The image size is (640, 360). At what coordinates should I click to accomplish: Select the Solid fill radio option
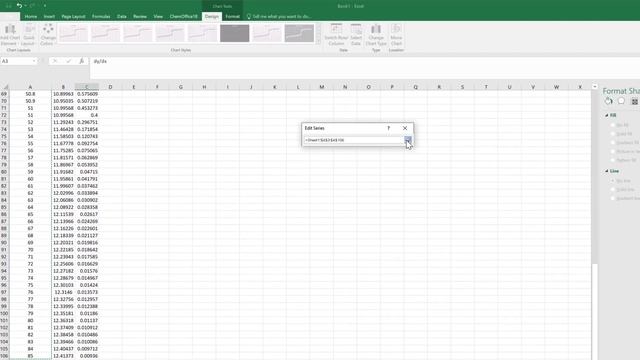tap(613, 134)
